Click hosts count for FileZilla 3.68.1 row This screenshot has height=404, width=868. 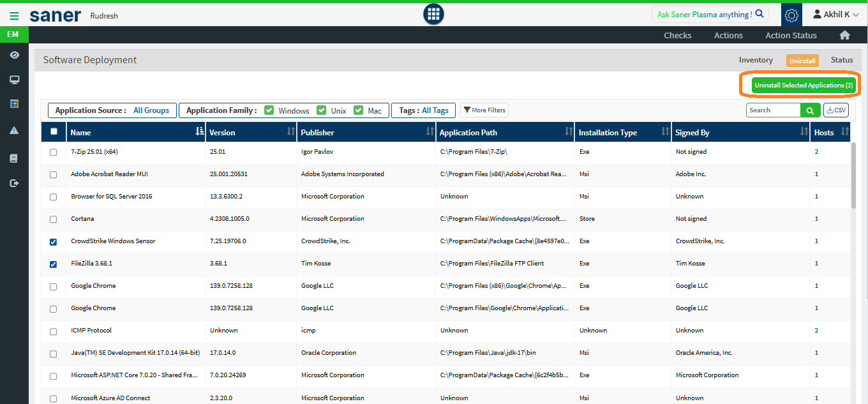(x=816, y=264)
